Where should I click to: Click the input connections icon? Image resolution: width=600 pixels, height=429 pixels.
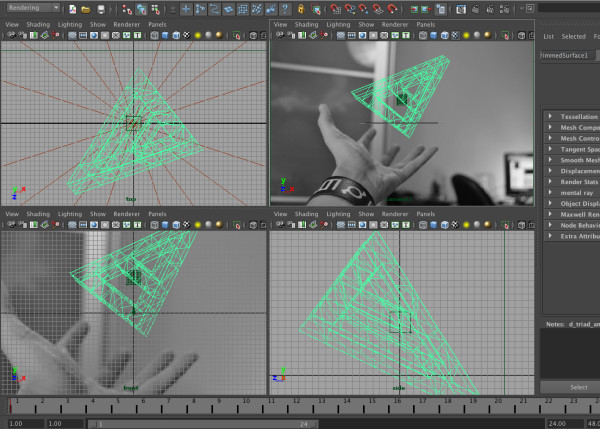tap(414, 9)
